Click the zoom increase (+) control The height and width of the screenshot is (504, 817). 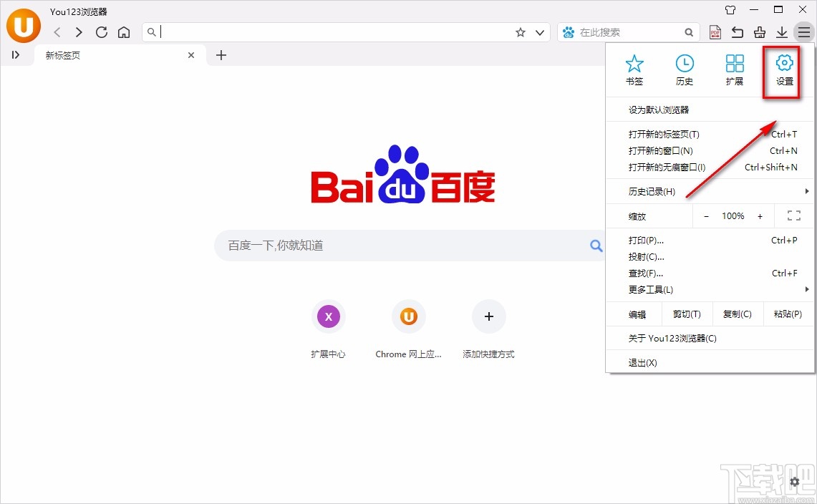point(760,215)
